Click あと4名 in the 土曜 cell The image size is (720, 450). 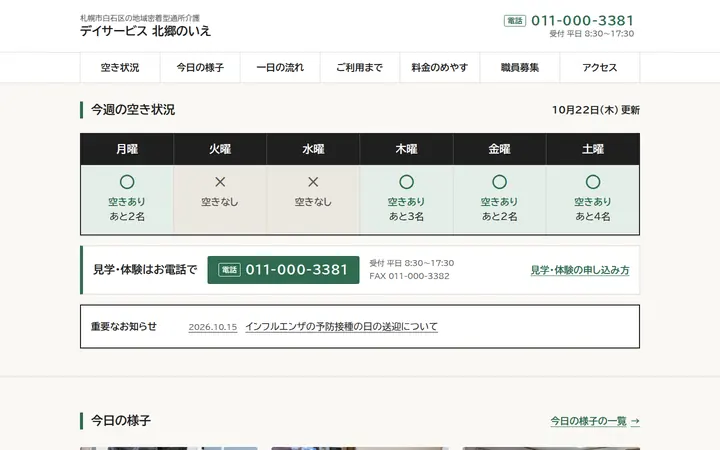click(x=593, y=216)
